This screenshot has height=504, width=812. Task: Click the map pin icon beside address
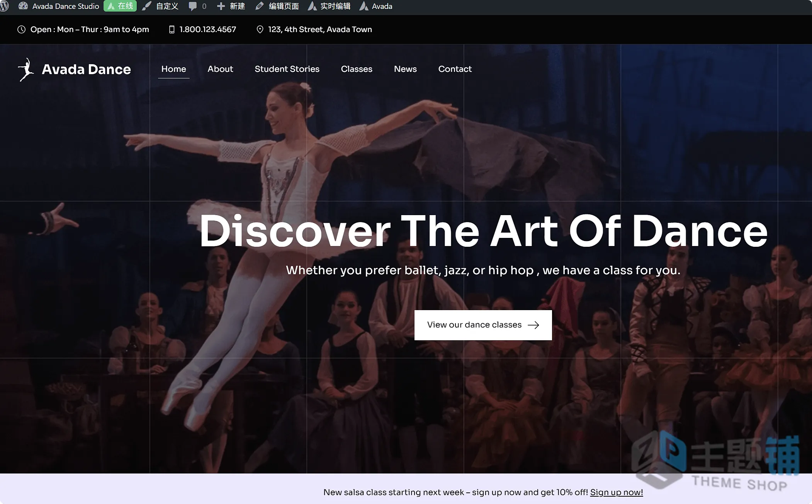pyautogui.click(x=260, y=29)
